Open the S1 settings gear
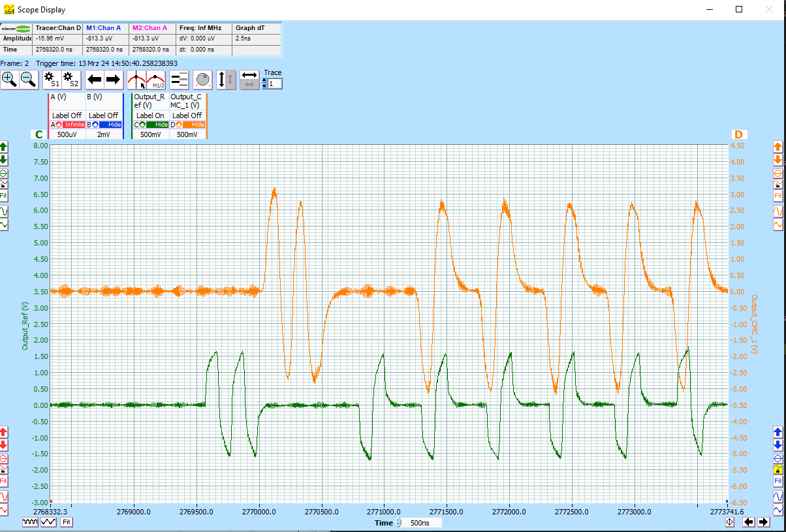Image resolution: width=786 pixels, height=532 pixels. tap(50, 79)
